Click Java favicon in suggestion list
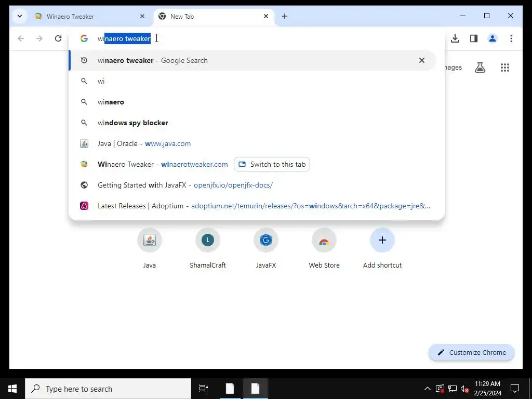 pos(84,143)
